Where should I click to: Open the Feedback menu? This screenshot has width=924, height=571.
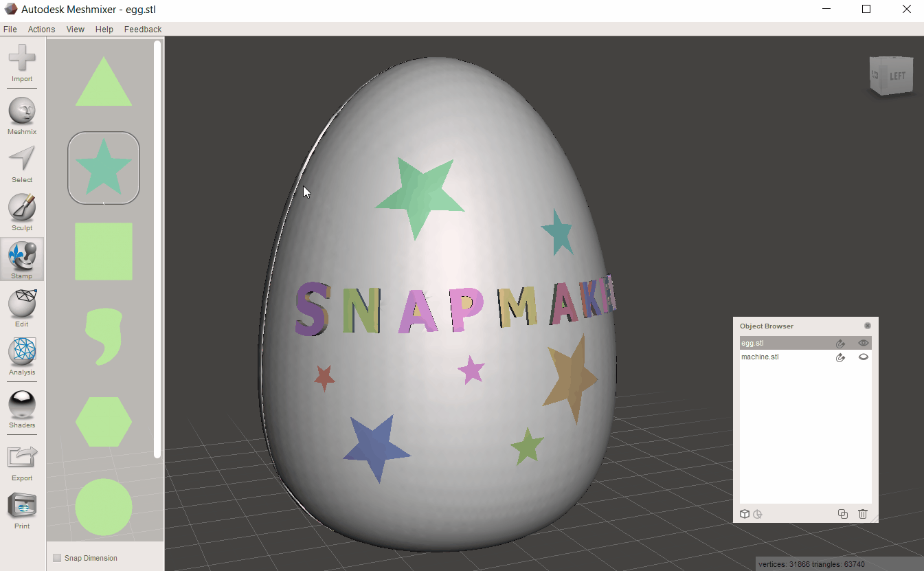[143, 30]
